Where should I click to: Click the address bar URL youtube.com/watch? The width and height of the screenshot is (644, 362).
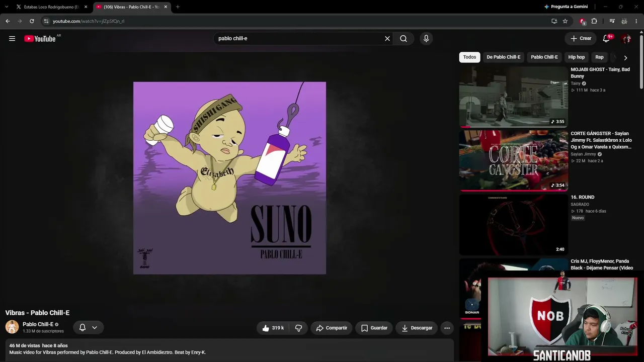[89, 21]
